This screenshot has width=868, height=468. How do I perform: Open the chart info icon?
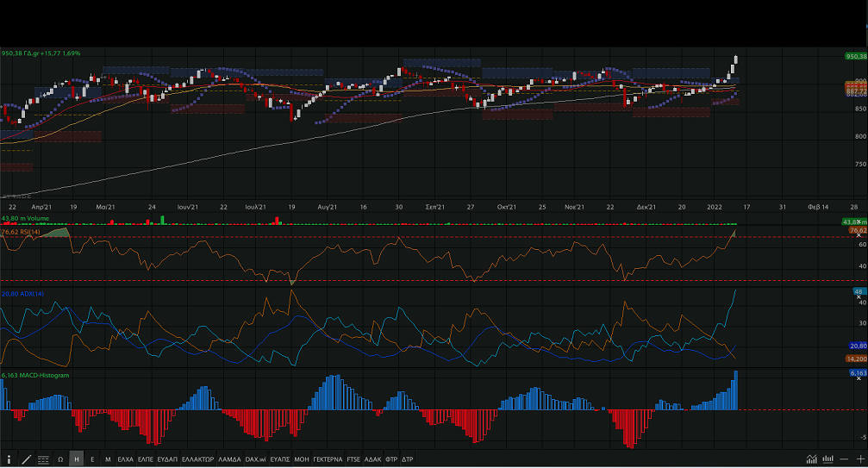[9, 459]
